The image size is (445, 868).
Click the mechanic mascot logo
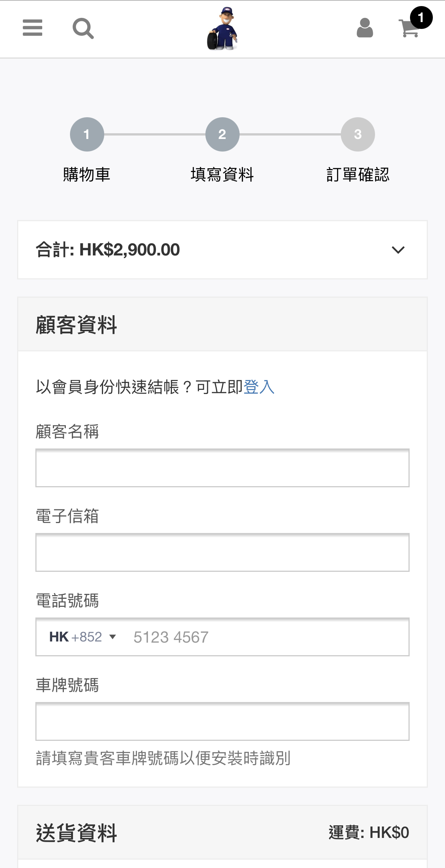pyautogui.click(x=222, y=29)
